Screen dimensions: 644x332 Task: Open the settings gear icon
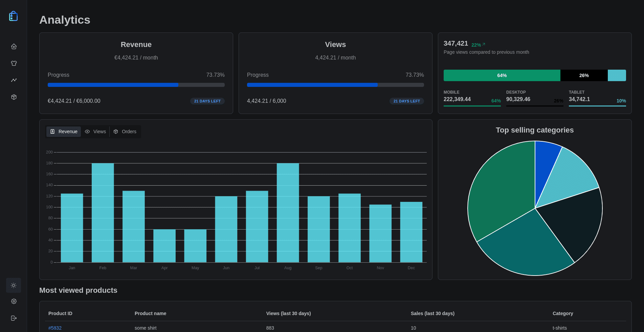click(x=14, y=301)
